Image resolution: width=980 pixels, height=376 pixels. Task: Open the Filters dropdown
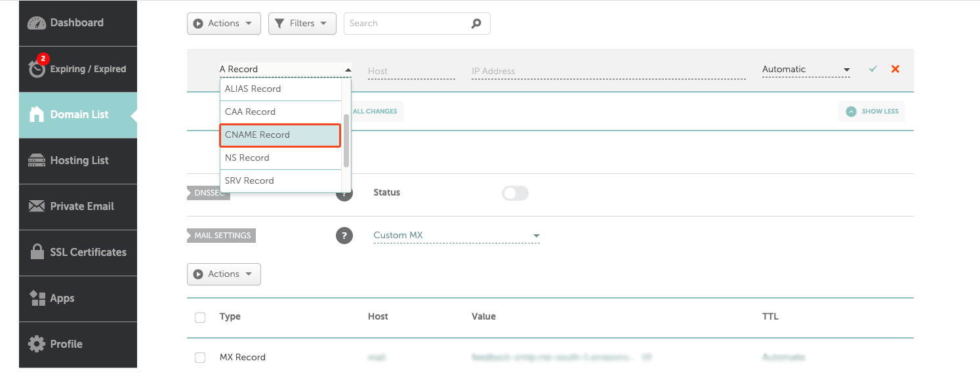click(x=302, y=24)
